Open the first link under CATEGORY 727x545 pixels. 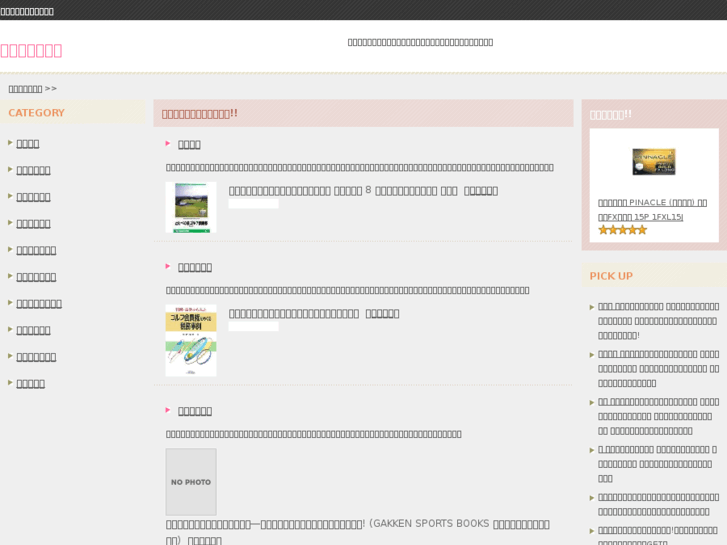click(28, 144)
